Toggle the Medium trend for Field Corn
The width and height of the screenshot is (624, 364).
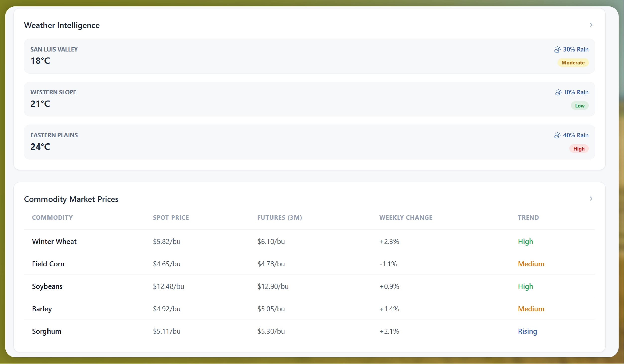coord(531,264)
